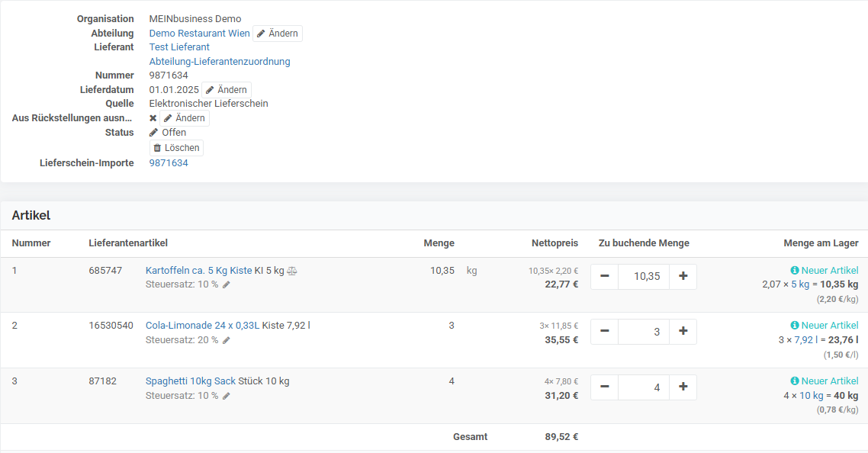
Task: Click the Status pencil icon beside Offen
Action: click(x=154, y=133)
